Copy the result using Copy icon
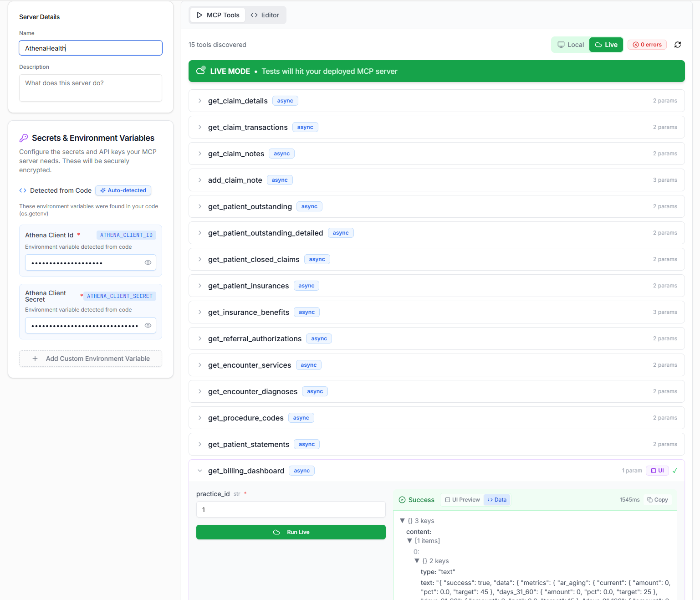 tap(658, 500)
